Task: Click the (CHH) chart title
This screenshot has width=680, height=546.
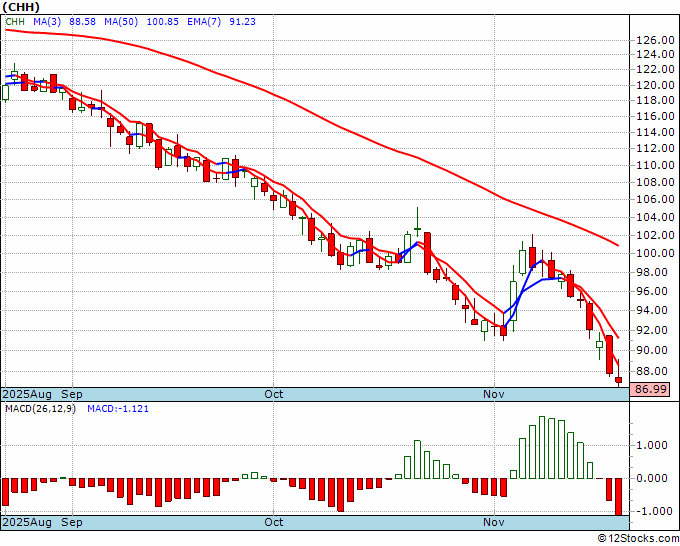Action: pos(21,7)
